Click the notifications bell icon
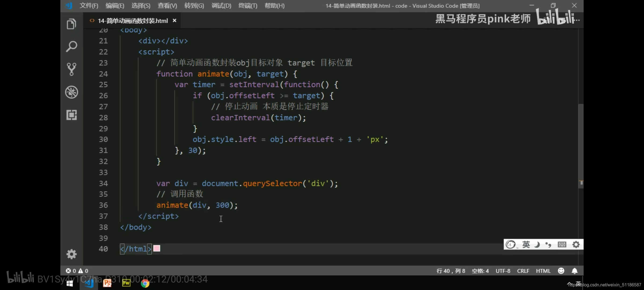Viewport: 644px width, 290px height. [x=575, y=271]
